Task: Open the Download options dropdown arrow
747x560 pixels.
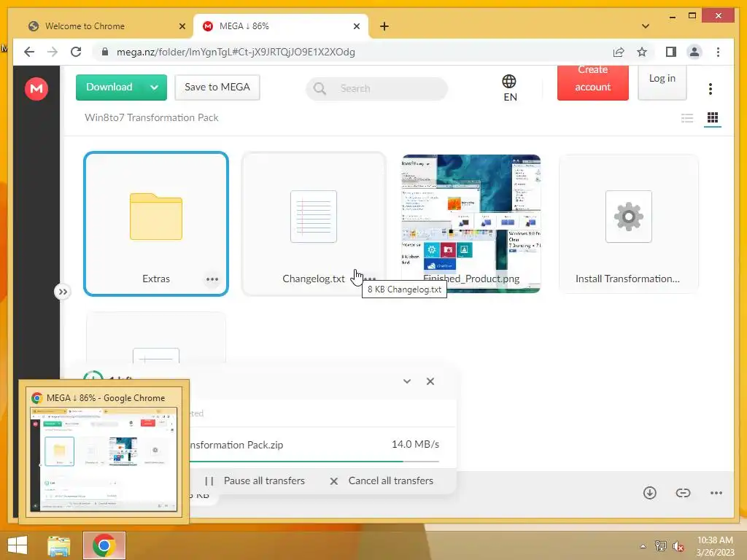Action: (x=155, y=87)
